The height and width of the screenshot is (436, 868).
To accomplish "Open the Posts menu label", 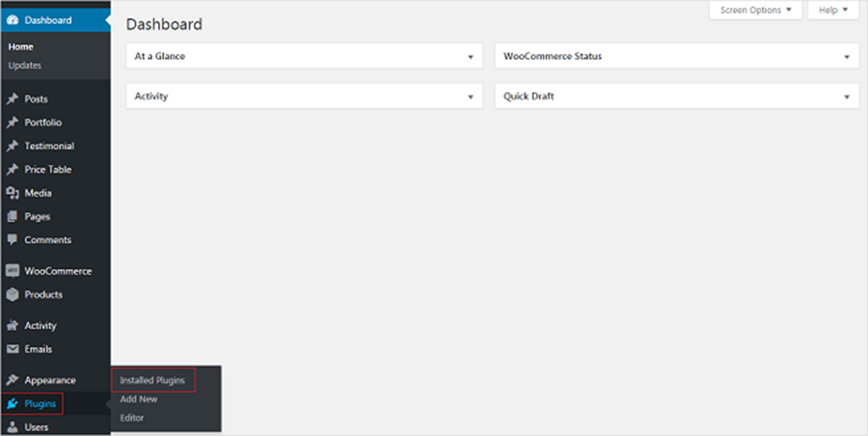I will [36, 99].
